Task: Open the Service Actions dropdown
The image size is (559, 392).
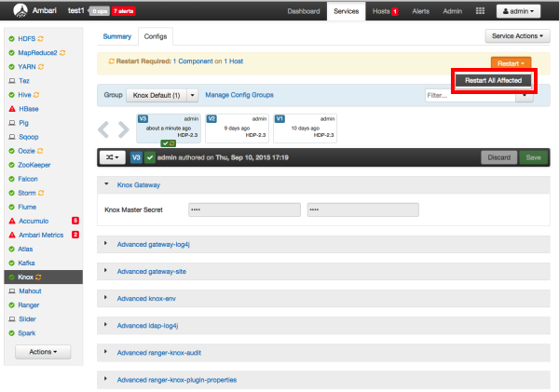Action: coord(517,36)
